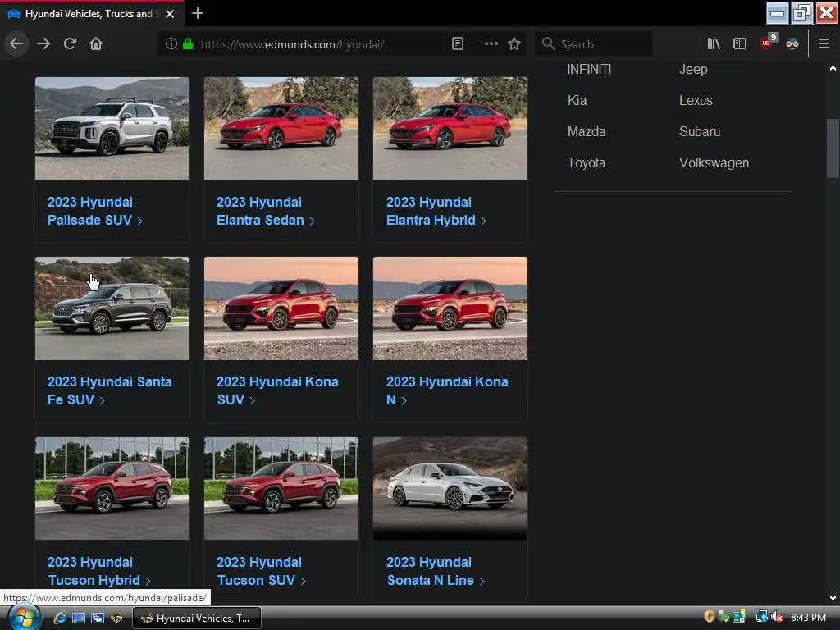Open the browser home page
Image resolution: width=840 pixels, height=630 pixels.
point(96,43)
